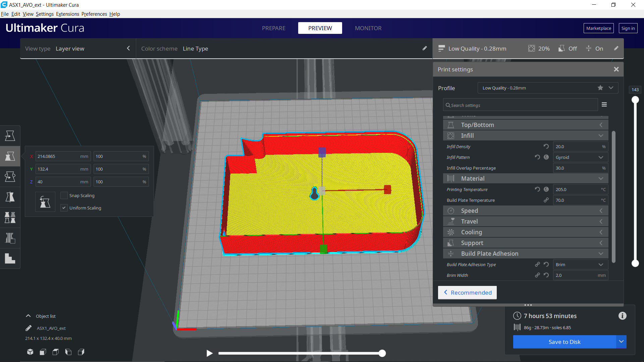Uncheck Uniform Scaling
Screen dimensions: 644x362
(64, 208)
